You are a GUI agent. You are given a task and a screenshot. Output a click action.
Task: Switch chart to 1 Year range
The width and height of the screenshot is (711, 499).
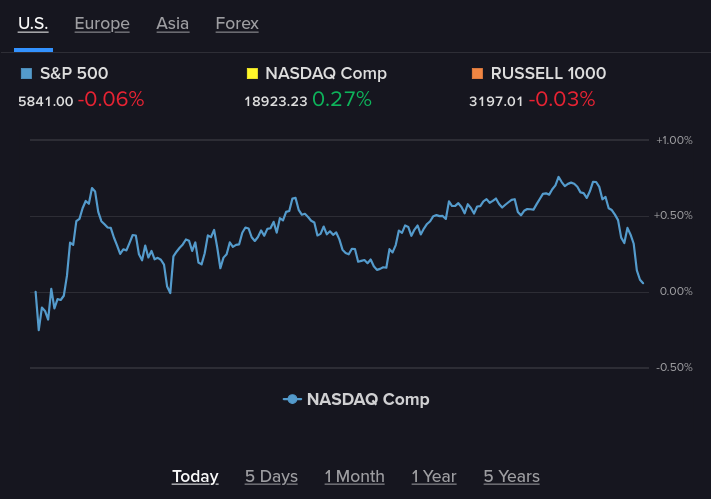click(434, 476)
